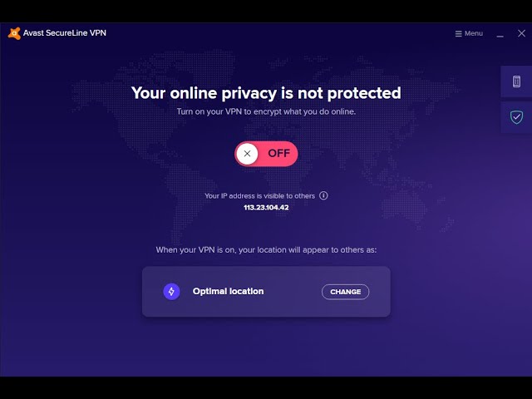The height and width of the screenshot is (399, 532).
Task: Click the "Turn on your VPN to encrypt" subtitle
Action: click(x=266, y=111)
